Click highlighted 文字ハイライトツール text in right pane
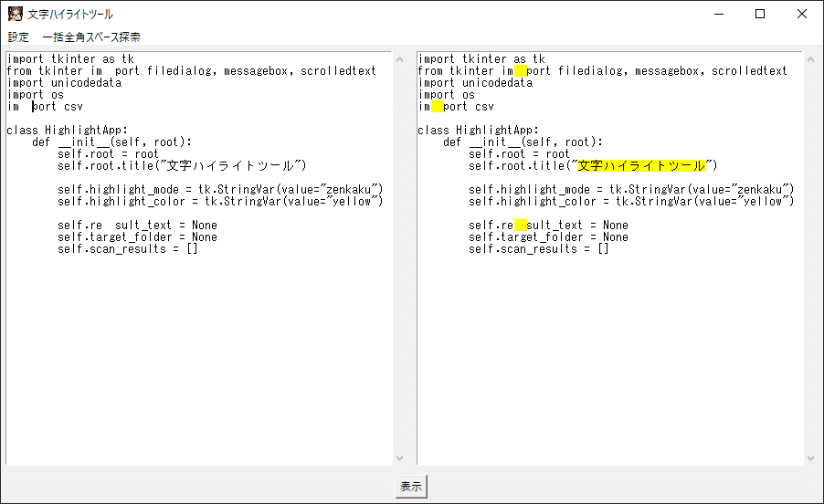 641,166
